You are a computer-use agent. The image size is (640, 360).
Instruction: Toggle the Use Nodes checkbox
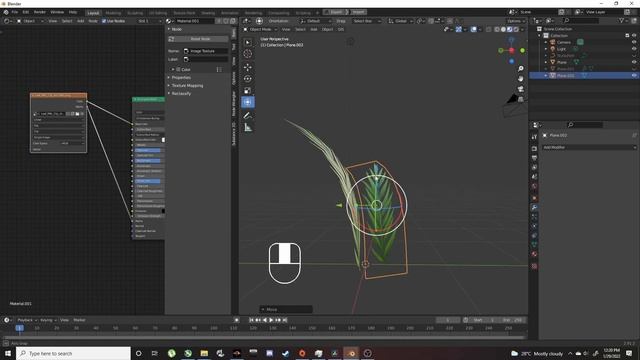click(x=104, y=21)
